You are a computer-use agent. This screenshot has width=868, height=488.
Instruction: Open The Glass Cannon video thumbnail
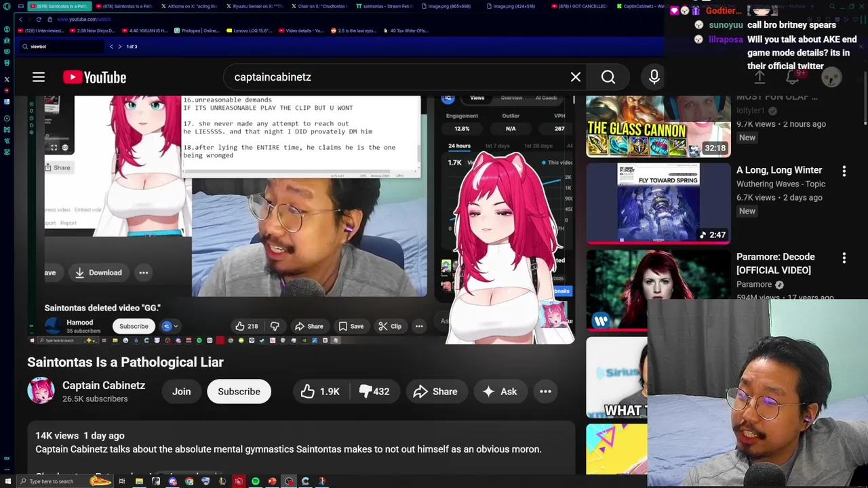point(658,127)
